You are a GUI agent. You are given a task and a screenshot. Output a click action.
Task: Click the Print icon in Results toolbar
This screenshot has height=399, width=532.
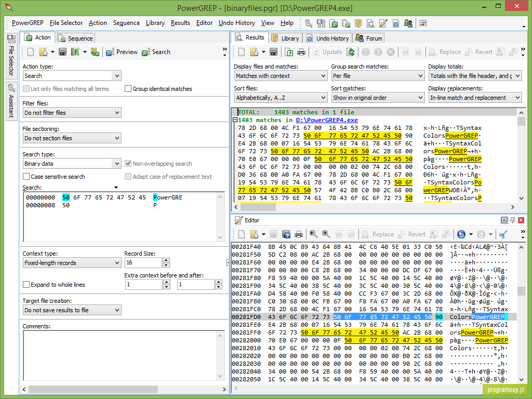(x=301, y=52)
